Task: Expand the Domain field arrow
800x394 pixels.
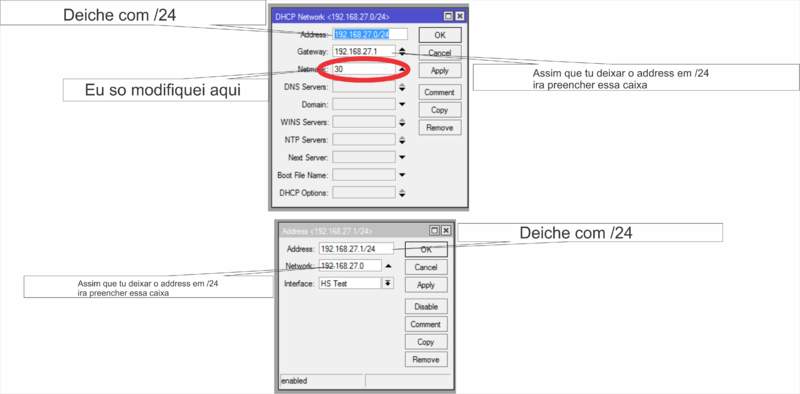Action: click(x=402, y=105)
